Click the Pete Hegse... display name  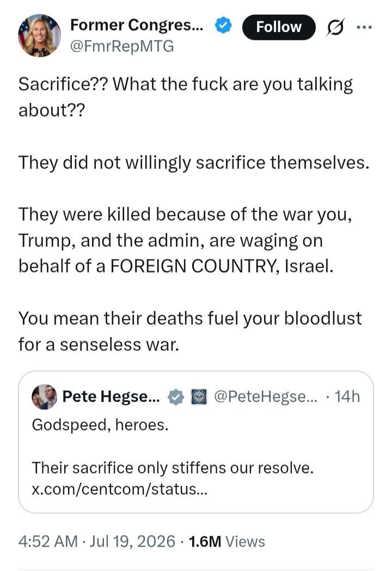coord(111,396)
